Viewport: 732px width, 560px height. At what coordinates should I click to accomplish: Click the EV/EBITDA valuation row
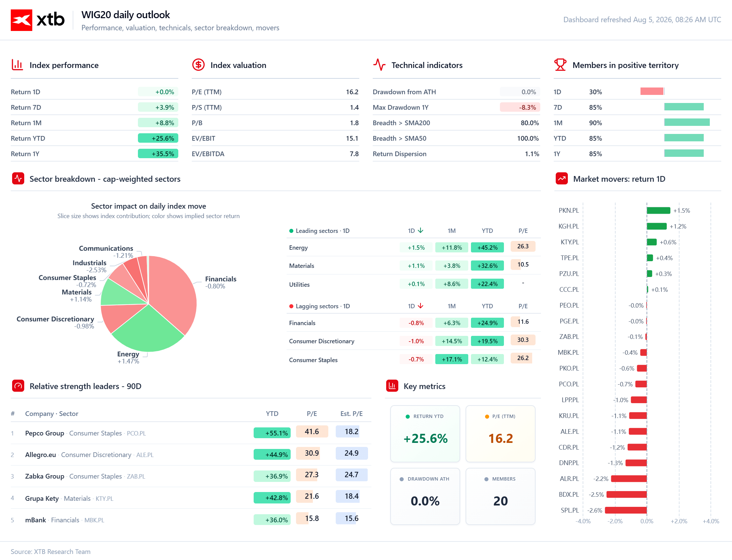275,154
